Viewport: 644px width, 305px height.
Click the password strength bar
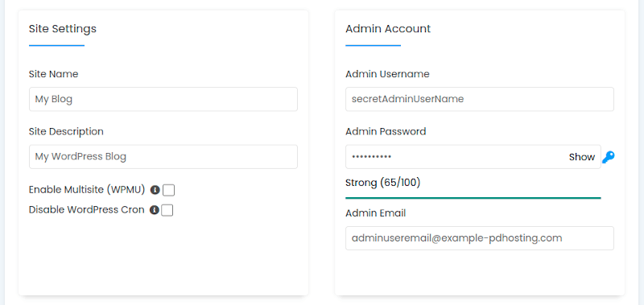(x=473, y=198)
